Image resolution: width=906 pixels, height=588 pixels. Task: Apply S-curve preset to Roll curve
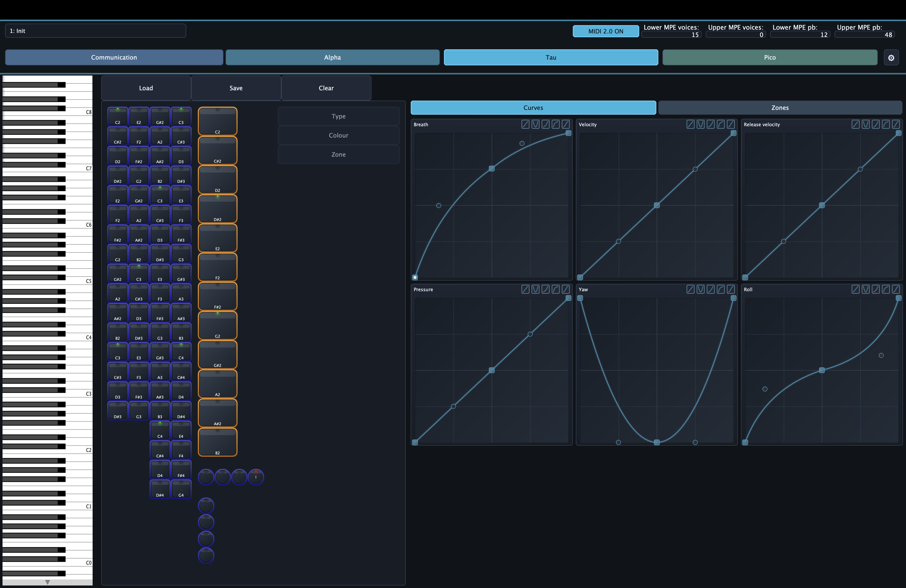pyautogui.click(x=896, y=289)
